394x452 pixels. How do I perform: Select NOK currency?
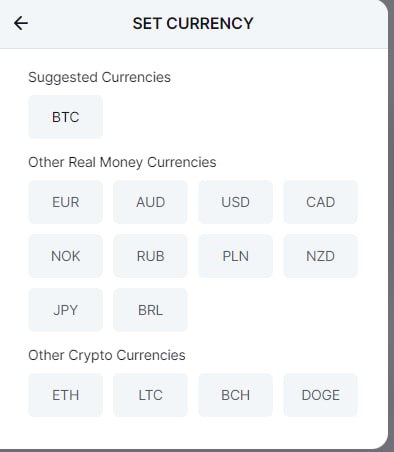point(65,256)
